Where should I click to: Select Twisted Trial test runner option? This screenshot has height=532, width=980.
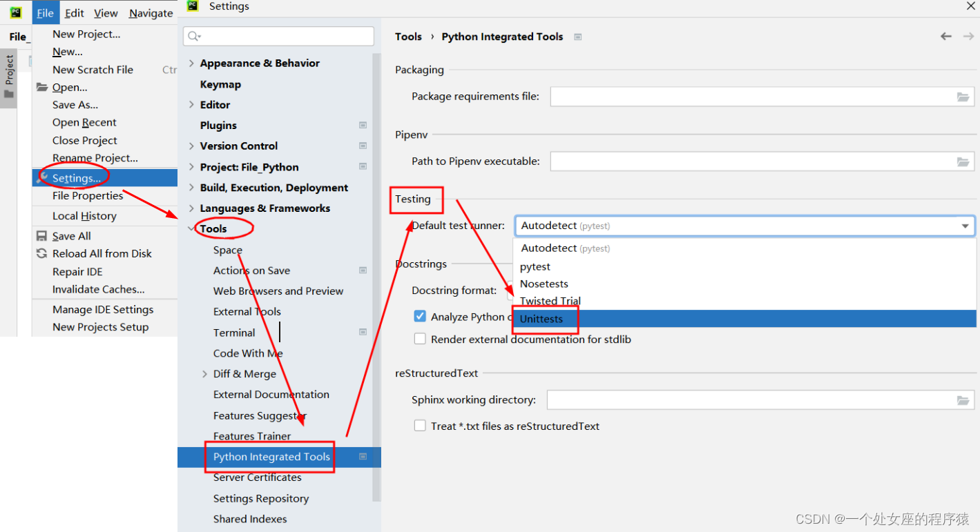click(744, 301)
